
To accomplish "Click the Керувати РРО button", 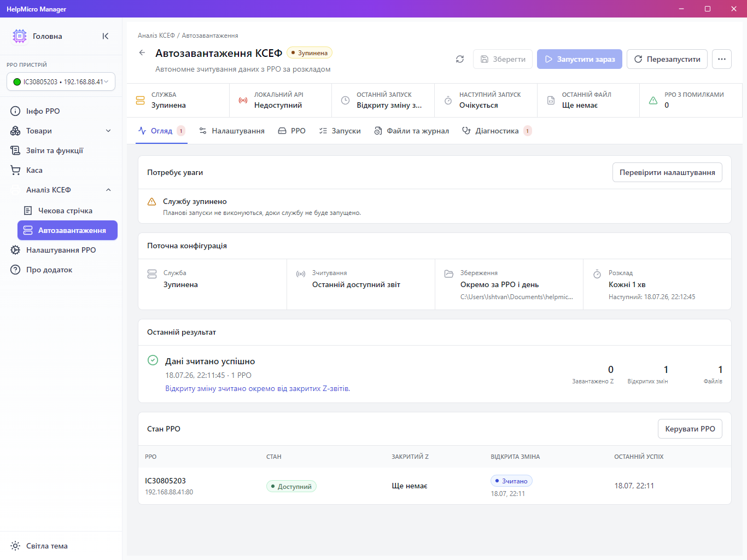I will (690, 429).
